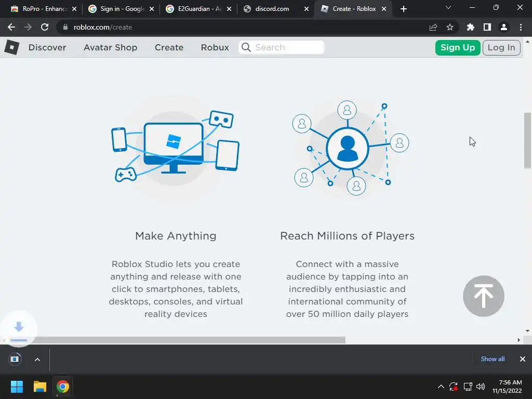The image size is (532, 399).
Task: Reload the Roblox create page
Action: pyautogui.click(x=45, y=27)
